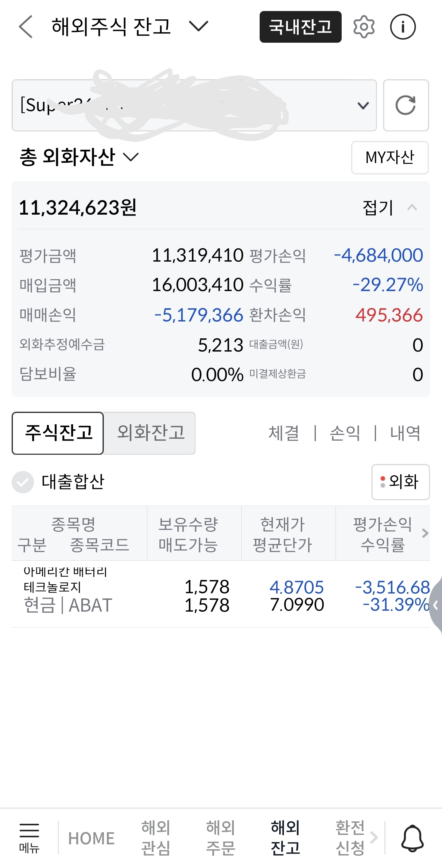Open the side handle on right edge
The height and width of the screenshot is (868, 442).
[436, 605]
